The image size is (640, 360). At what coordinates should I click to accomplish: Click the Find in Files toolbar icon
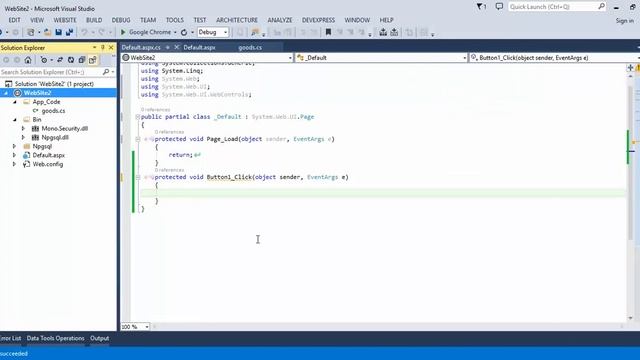pyautogui.click(x=256, y=32)
